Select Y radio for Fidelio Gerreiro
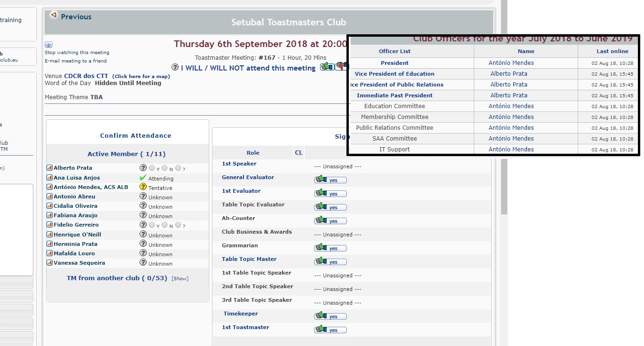 coord(152,225)
